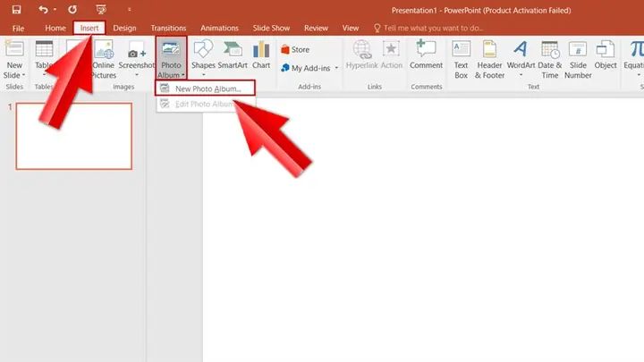
Task: Insert a Chart
Action: (x=261, y=55)
